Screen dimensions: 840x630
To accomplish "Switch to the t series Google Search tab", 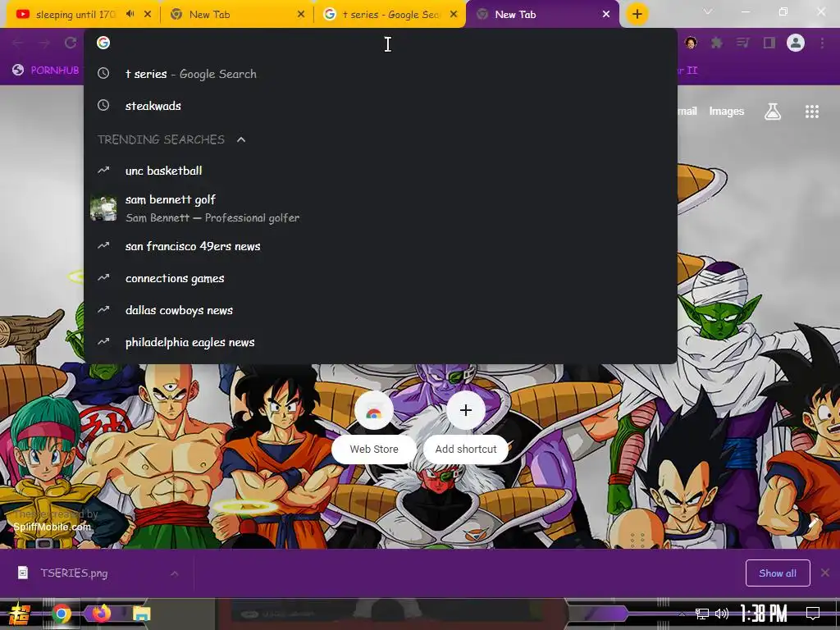I will pos(390,15).
